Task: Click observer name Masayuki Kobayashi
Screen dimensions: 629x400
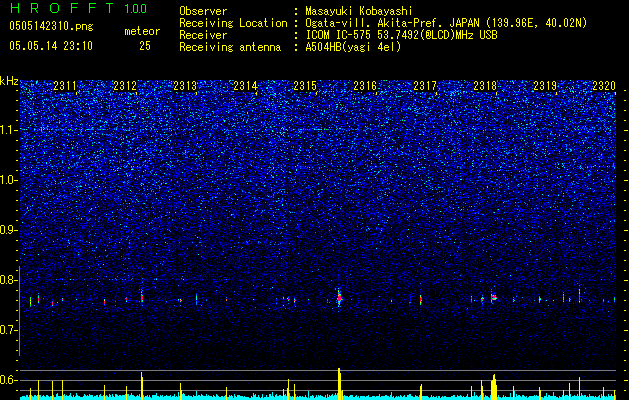Action: pos(359,11)
